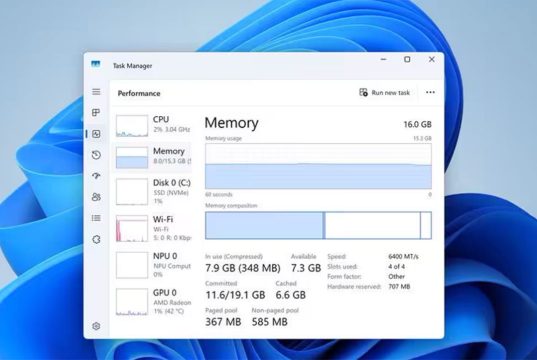This screenshot has height=360, width=537.
Task: Click the Task Manager app icon
Action: click(x=96, y=64)
